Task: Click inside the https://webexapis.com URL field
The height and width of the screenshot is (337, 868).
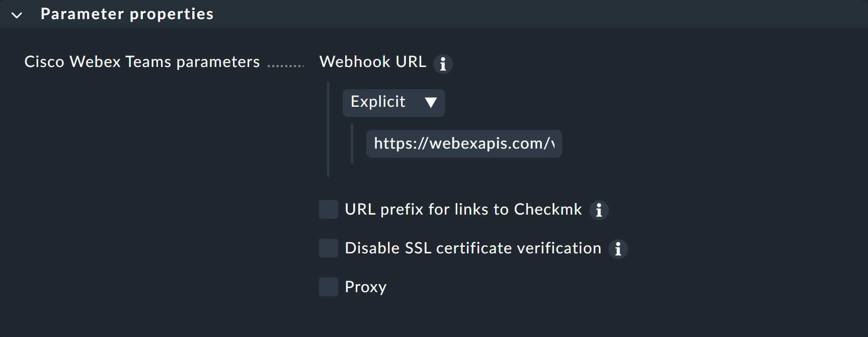Action: coord(463,144)
